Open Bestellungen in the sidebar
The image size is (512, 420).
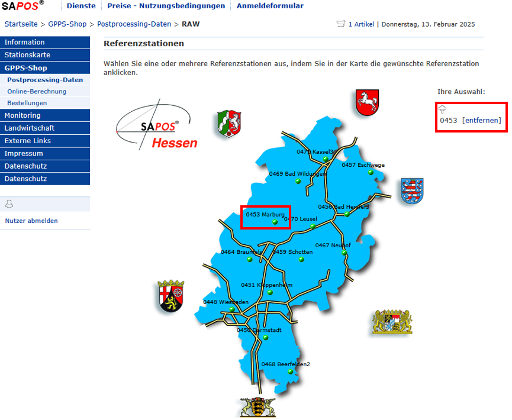(x=45, y=103)
